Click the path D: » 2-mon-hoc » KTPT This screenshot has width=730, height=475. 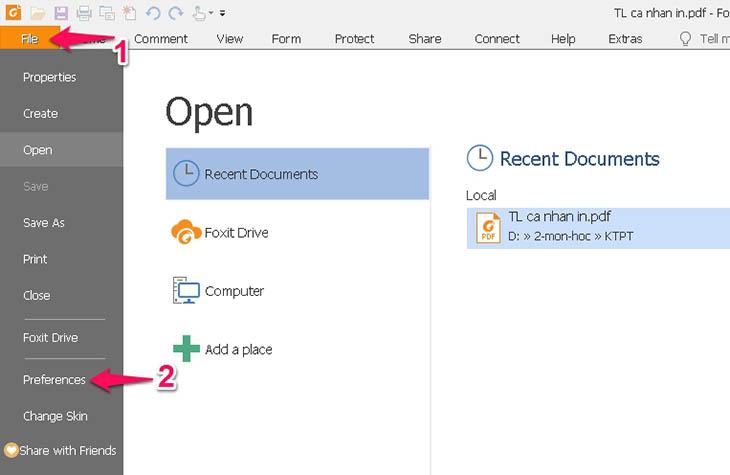[570, 236]
